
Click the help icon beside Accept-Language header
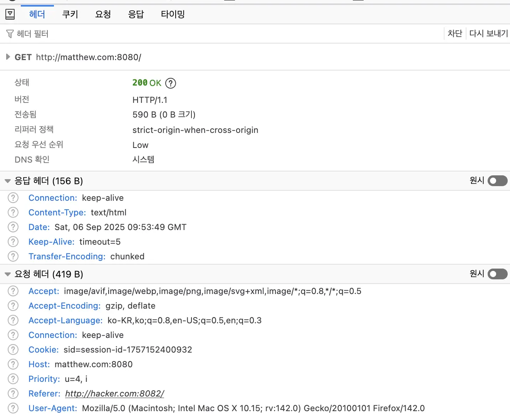pos(13,320)
